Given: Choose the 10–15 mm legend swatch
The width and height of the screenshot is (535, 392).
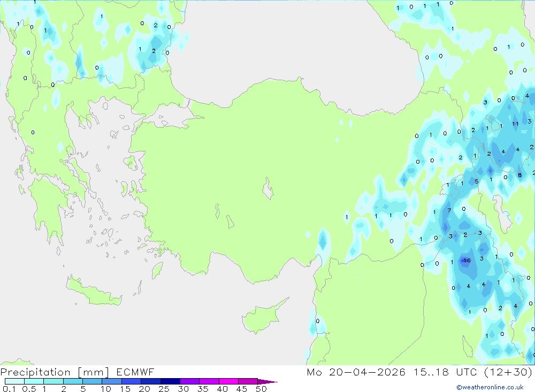Looking at the screenshot, I should click(x=112, y=381).
